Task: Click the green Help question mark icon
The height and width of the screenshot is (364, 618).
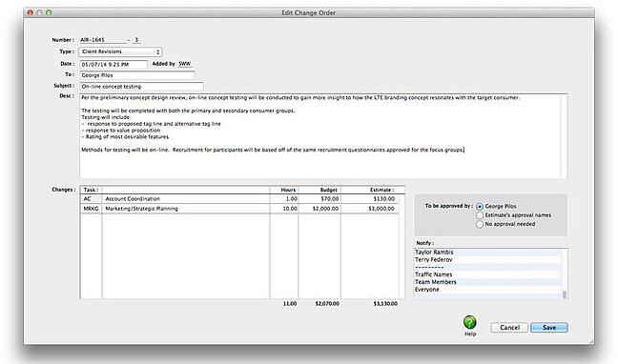Action: point(469,322)
